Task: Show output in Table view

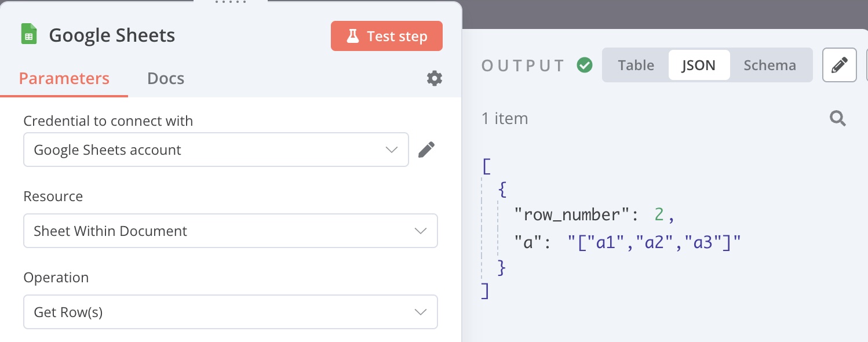Action: pos(636,65)
